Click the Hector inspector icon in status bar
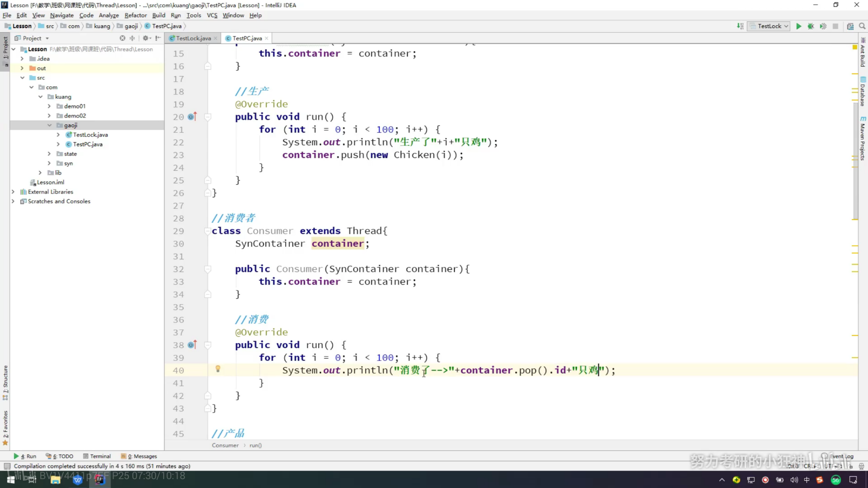868x488 pixels. tap(861, 466)
